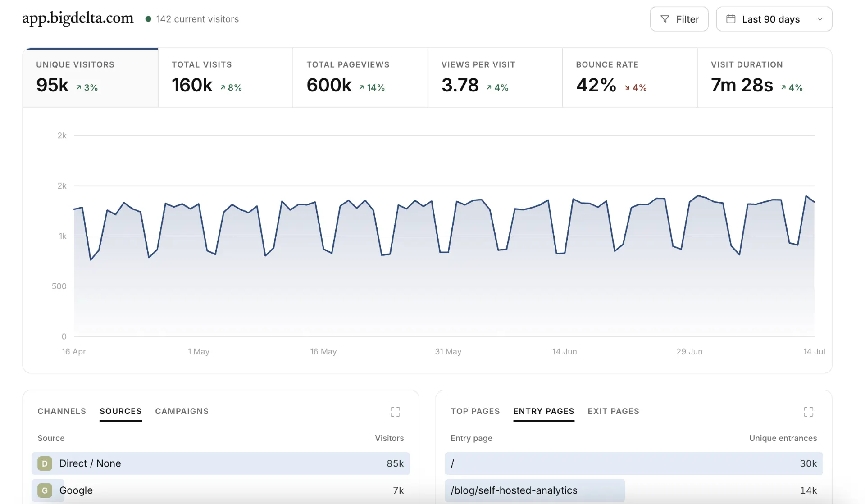This screenshot has width=865, height=504.
Task: Switch to the Entry Pages tab
Action: (x=544, y=411)
